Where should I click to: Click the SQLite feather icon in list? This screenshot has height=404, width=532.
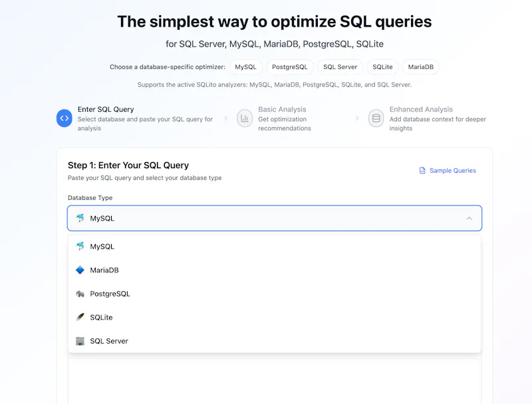80,317
